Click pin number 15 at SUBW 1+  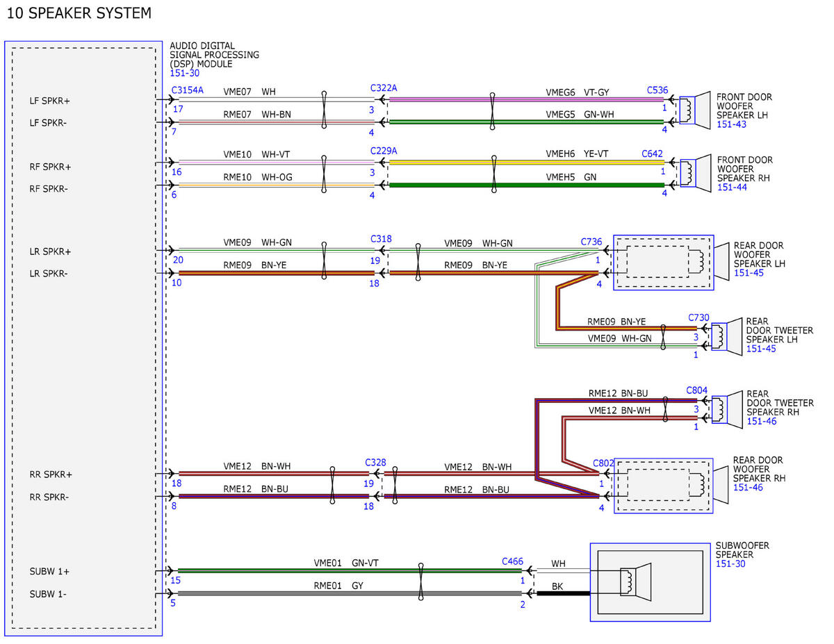click(175, 580)
